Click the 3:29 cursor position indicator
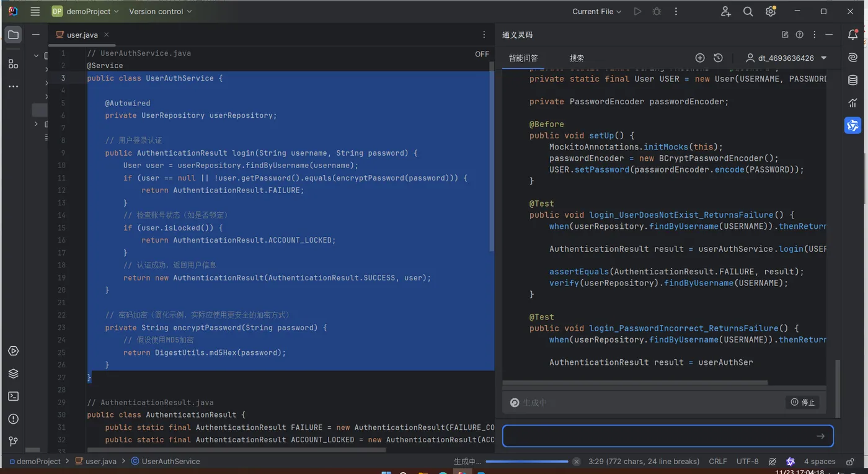Image resolution: width=868 pixels, height=474 pixels. click(644, 462)
